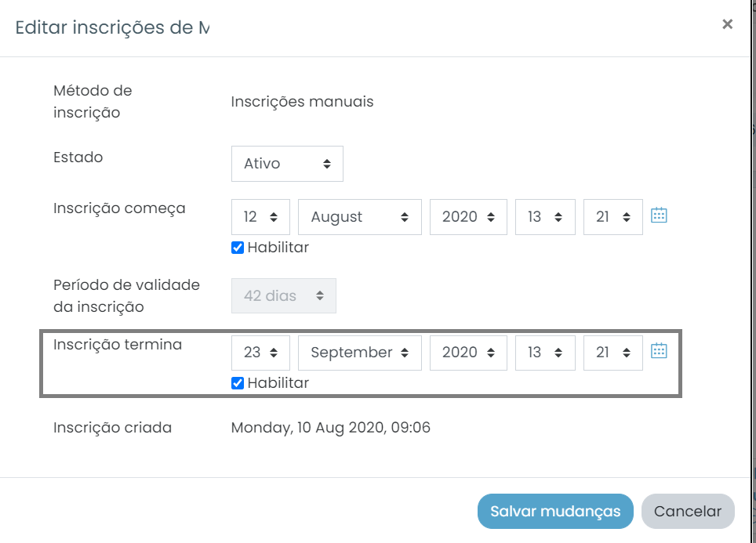
Task: Open end month dropdown showing September
Action: pyautogui.click(x=360, y=353)
